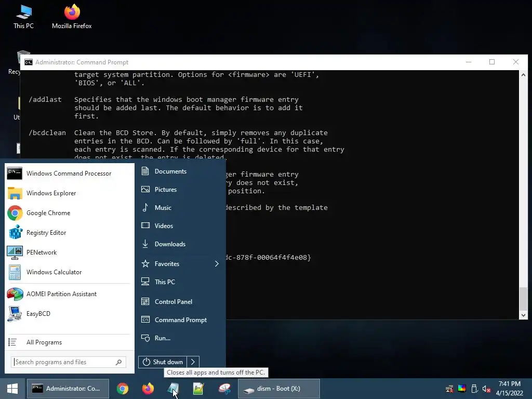The height and width of the screenshot is (399, 532).
Task: Open This PC desktop icon
Action: 23,17
